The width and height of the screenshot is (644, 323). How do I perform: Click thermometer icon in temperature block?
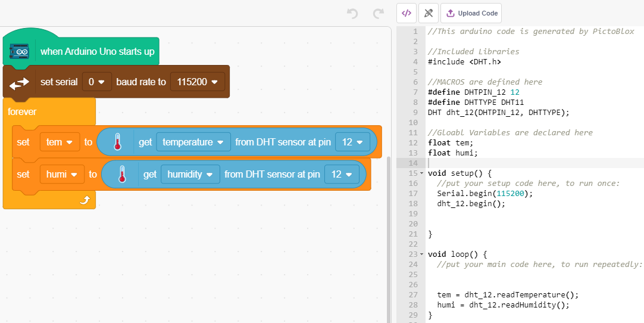point(117,142)
